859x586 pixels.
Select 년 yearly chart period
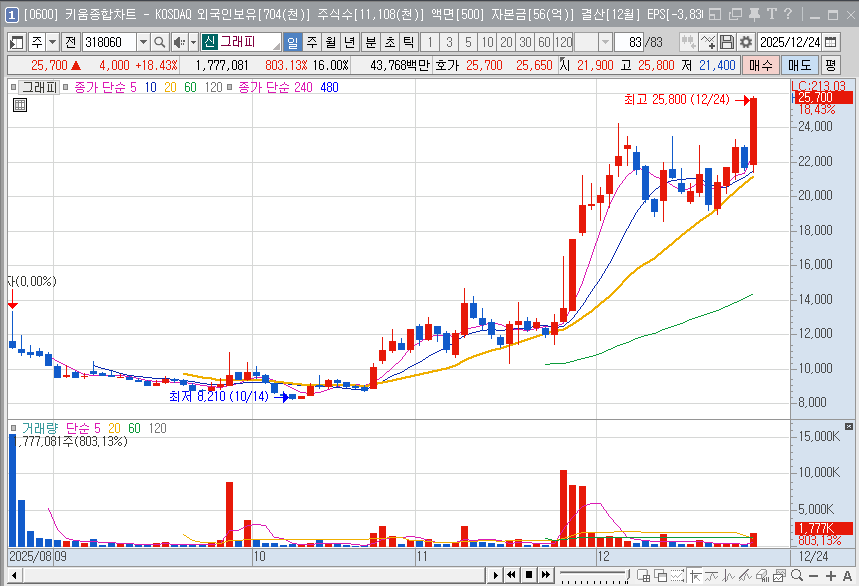[x=350, y=42]
